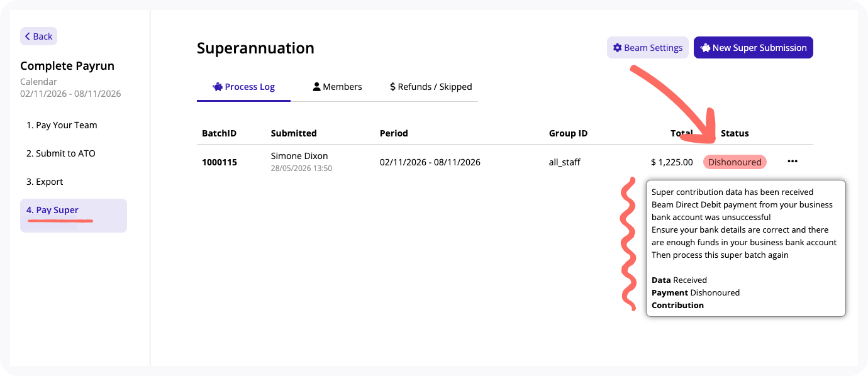This screenshot has height=376, width=868.
Task: Switch to the Members tab
Action: pyautogui.click(x=337, y=87)
